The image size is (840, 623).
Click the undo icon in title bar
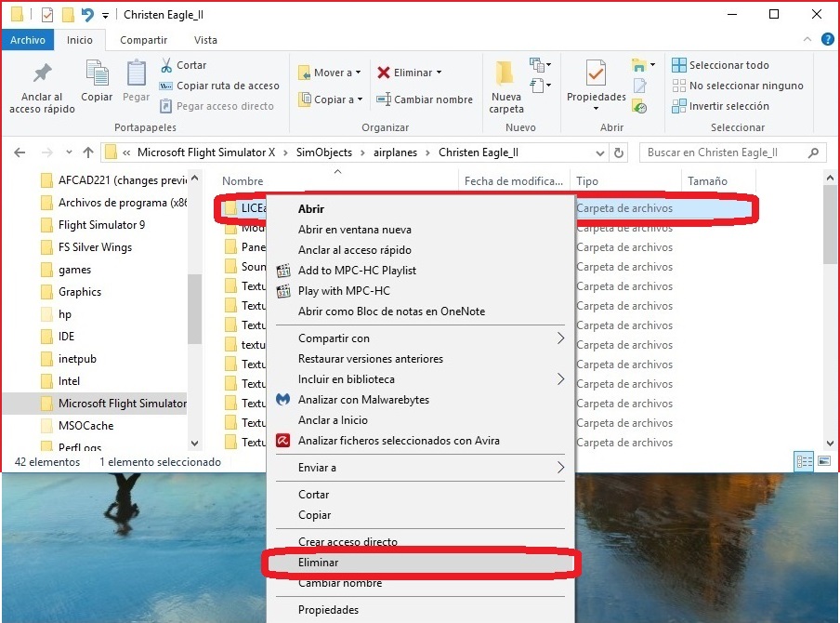pyautogui.click(x=86, y=15)
